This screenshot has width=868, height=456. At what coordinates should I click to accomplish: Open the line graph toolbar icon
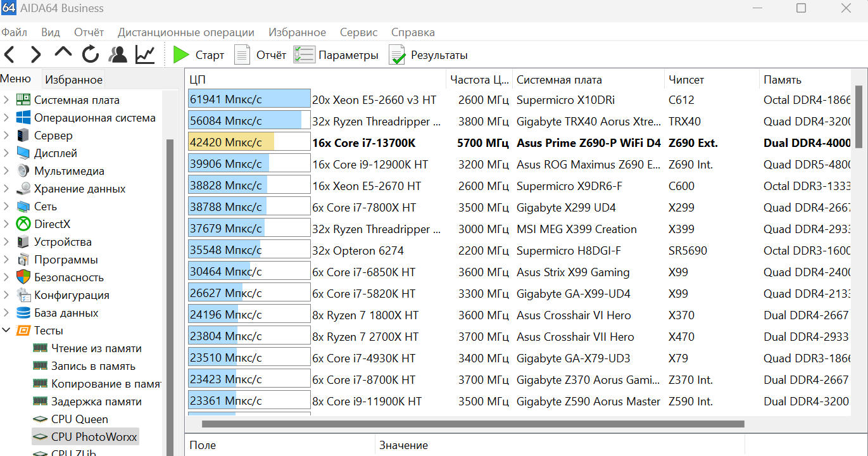coord(145,55)
